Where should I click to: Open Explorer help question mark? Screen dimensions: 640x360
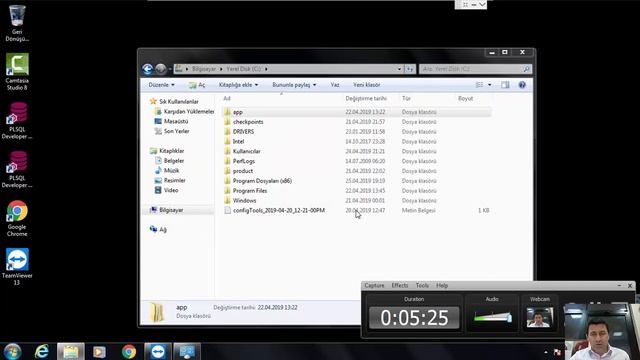pos(522,85)
